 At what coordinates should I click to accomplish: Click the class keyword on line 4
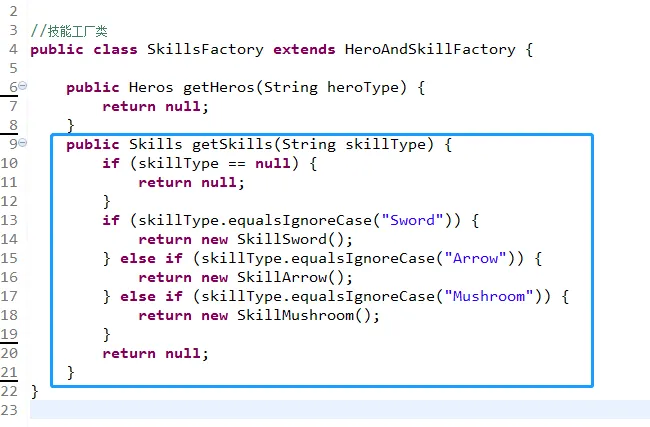click(115, 49)
